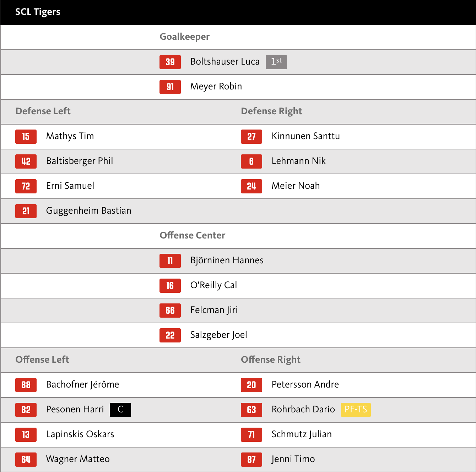Click the Offense Left section heading

tap(42, 360)
